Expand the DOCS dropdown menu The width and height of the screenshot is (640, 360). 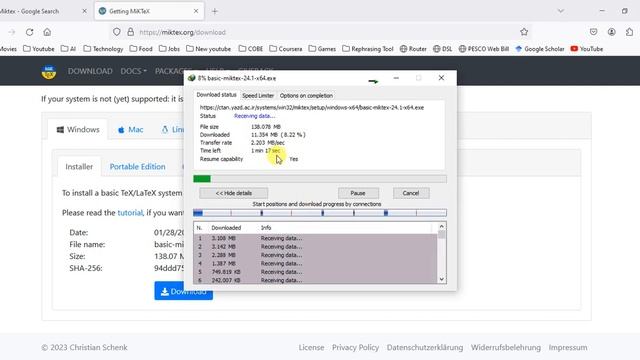point(133,71)
